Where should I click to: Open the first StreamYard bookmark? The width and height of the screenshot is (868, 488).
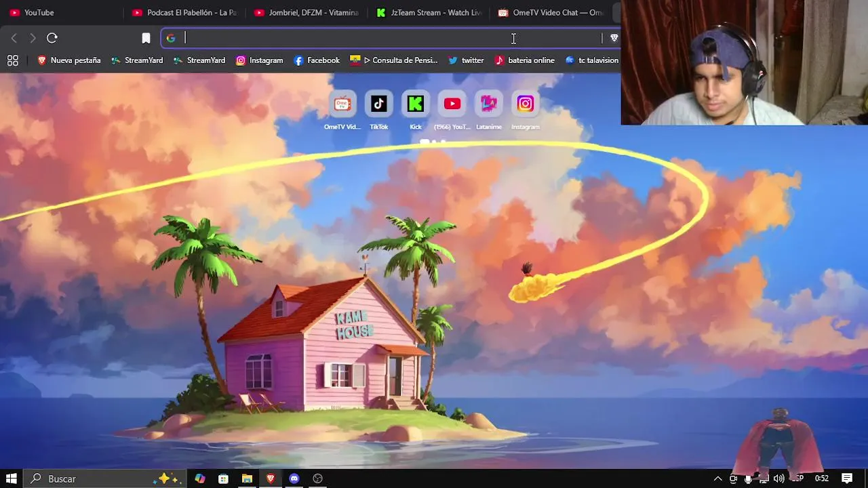pos(137,60)
